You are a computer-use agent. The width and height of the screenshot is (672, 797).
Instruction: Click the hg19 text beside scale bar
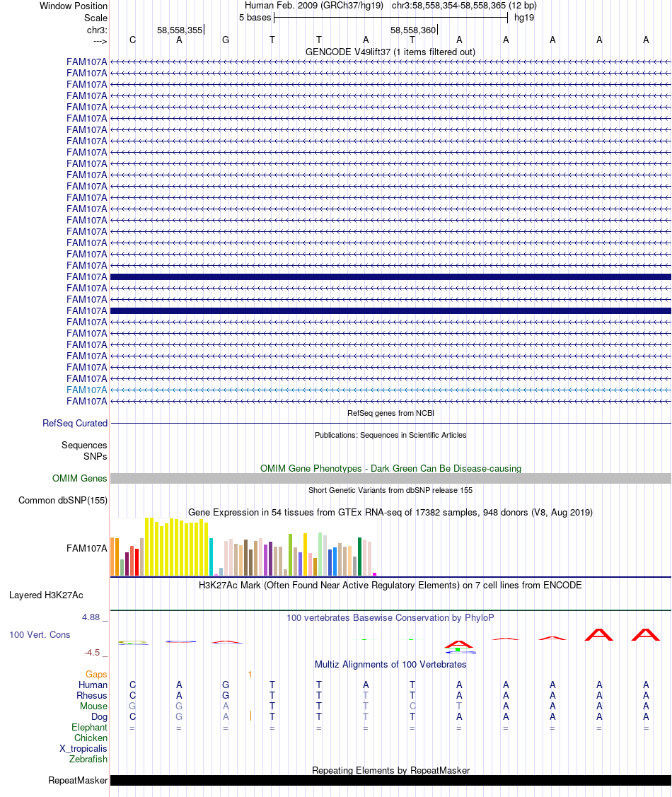coord(524,18)
